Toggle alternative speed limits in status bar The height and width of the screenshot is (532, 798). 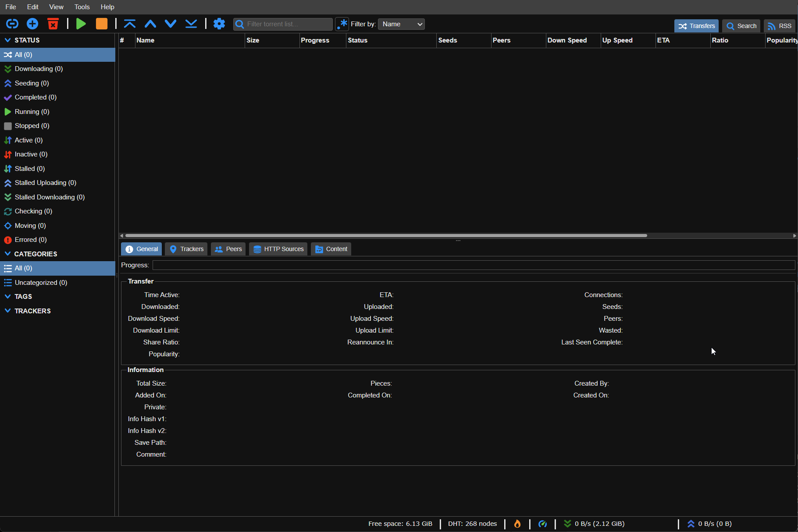542,524
